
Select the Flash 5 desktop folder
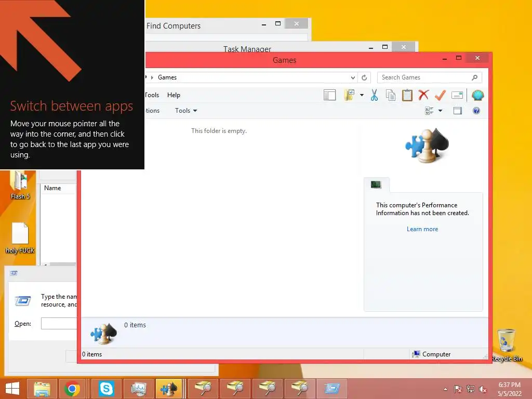click(20, 185)
